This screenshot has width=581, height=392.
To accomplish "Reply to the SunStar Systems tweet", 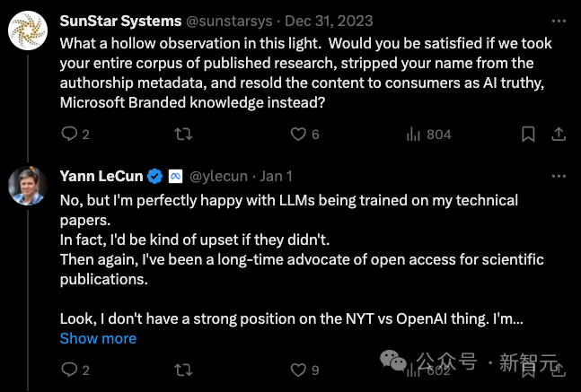I will 69,135.
